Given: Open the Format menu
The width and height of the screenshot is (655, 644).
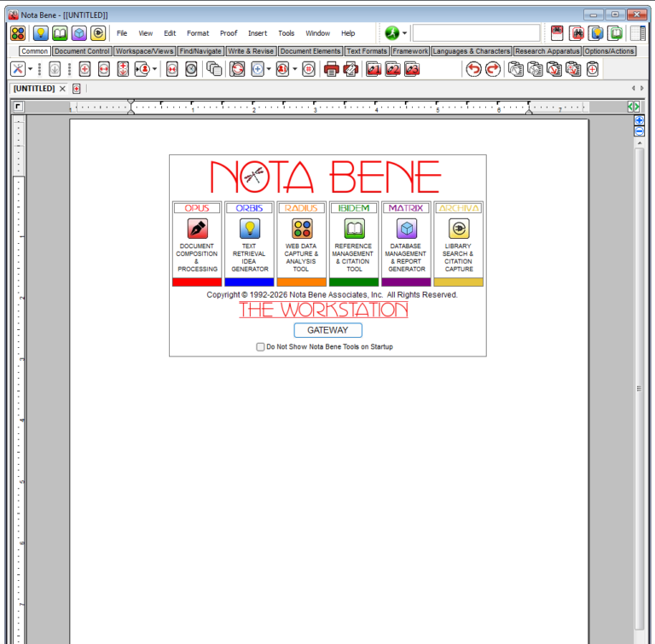Looking at the screenshot, I should pos(198,33).
